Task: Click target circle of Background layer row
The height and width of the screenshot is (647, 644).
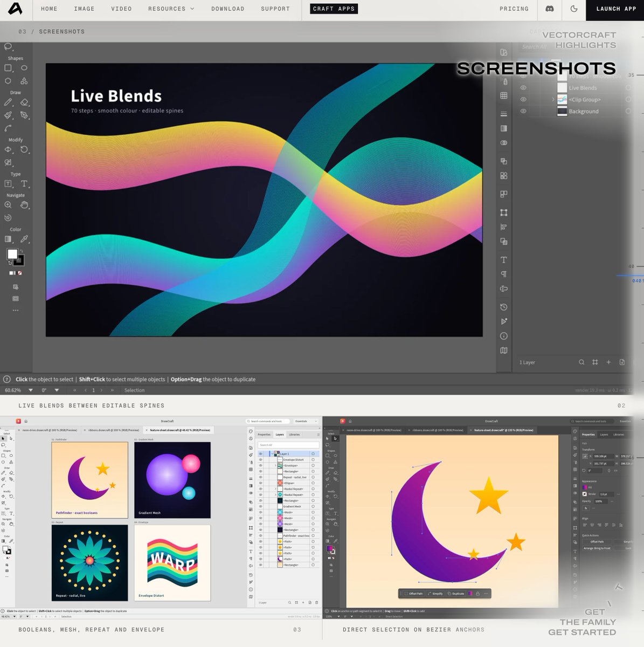Action: (628, 111)
